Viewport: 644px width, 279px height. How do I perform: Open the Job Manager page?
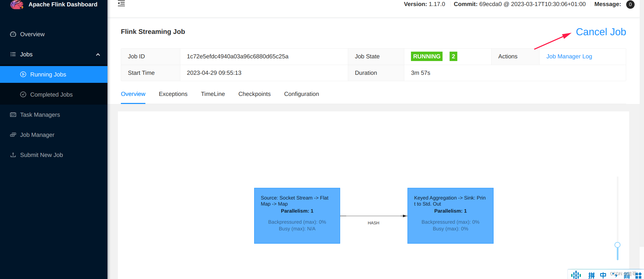tap(54, 135)
